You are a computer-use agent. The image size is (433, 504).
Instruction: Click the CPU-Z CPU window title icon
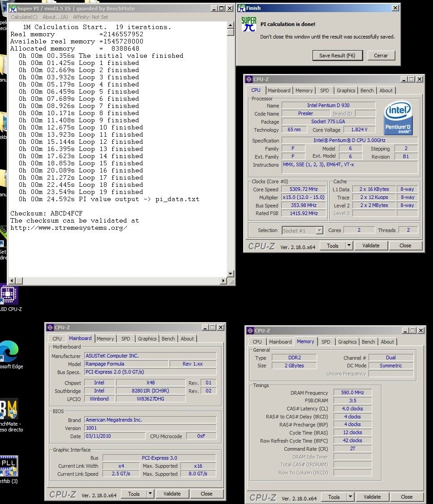[249, 79]
